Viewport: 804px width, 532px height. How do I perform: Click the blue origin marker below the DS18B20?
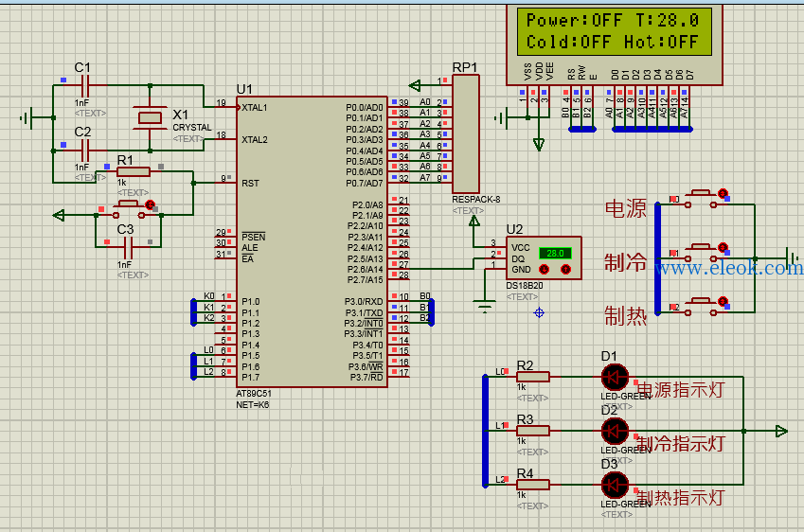539,312
